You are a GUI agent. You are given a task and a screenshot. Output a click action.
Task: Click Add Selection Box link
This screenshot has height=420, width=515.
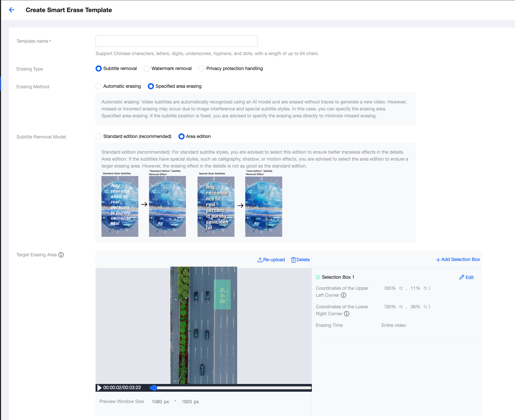458,259
